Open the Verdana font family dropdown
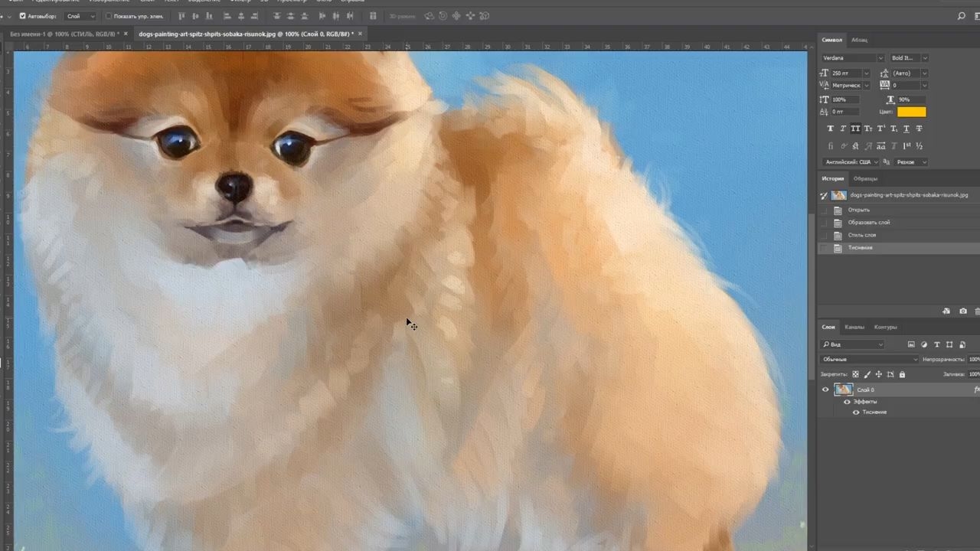980x551 pixels. [879, 58]
